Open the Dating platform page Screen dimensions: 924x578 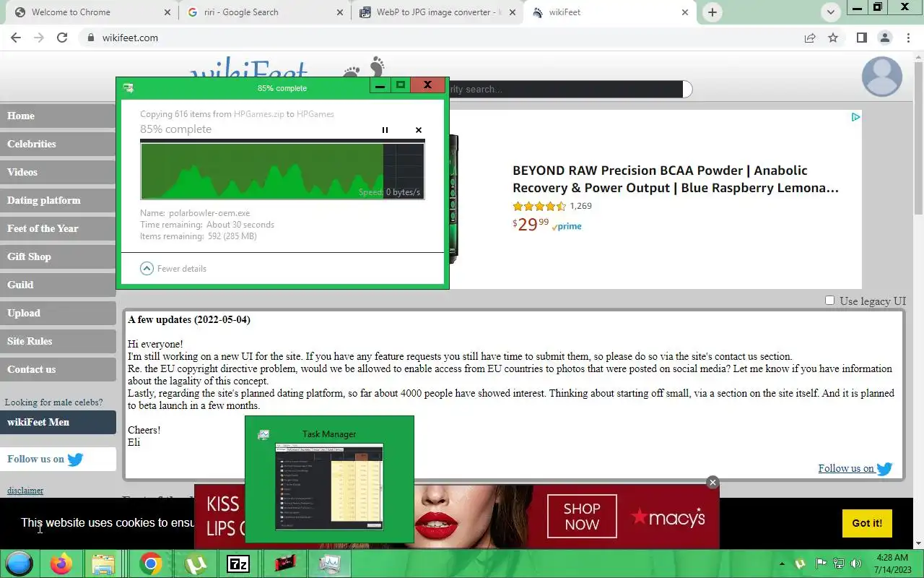[x=58, y=200]
